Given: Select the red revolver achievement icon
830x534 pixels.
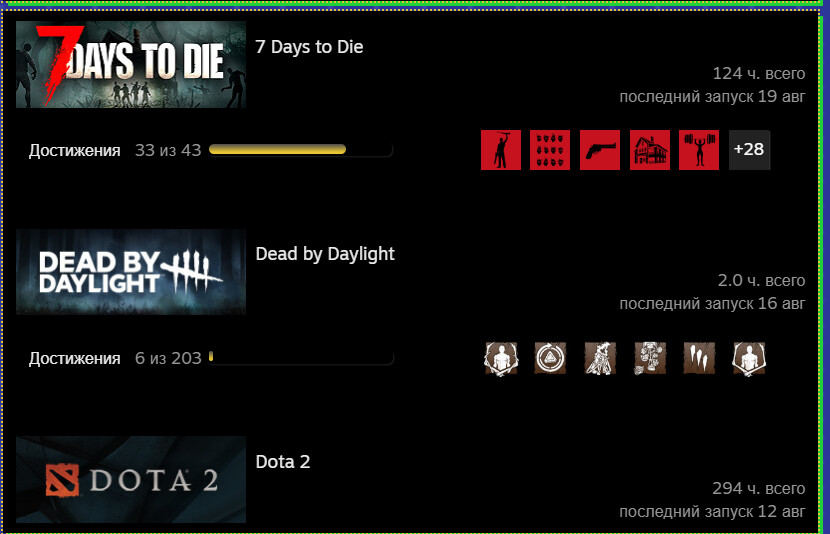Looking at the screenshot, I should pos(600,150).
